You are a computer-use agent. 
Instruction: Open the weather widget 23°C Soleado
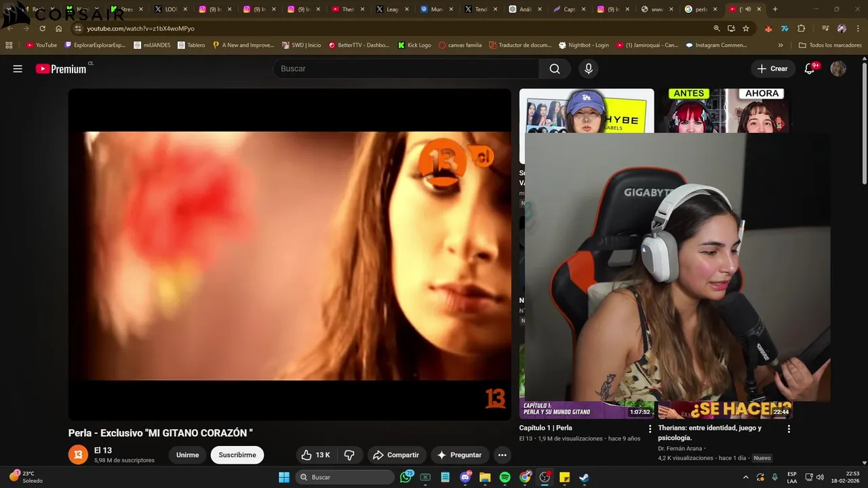click(27, 477)
